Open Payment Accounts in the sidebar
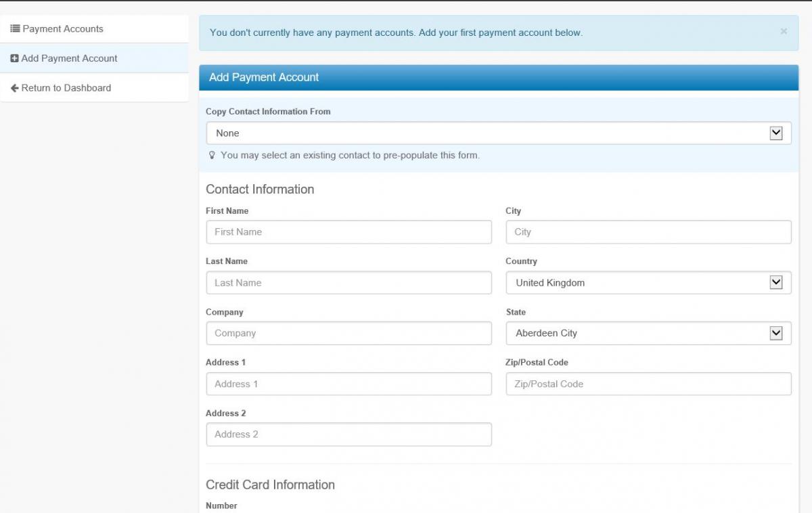812x513 pixels. pyautogui.click(x=94, y=29)
